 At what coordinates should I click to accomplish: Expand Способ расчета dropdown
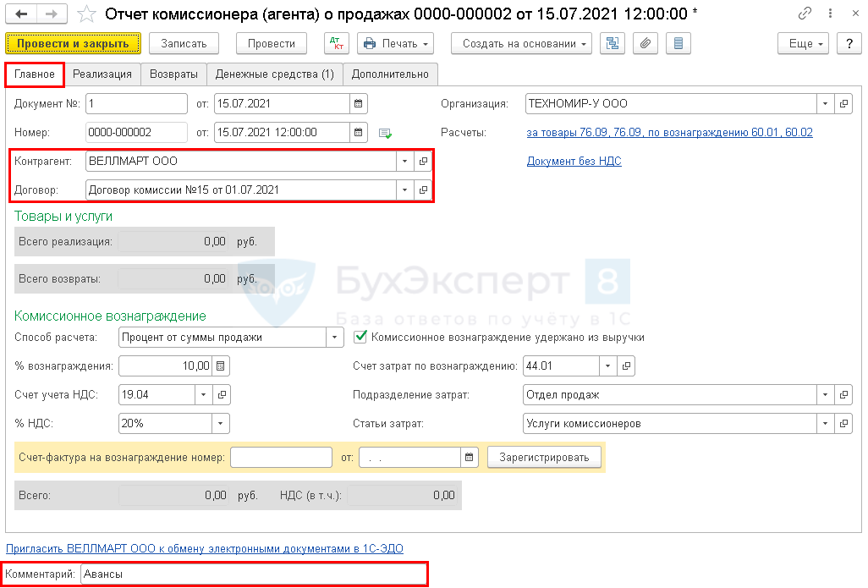[332, 338]
